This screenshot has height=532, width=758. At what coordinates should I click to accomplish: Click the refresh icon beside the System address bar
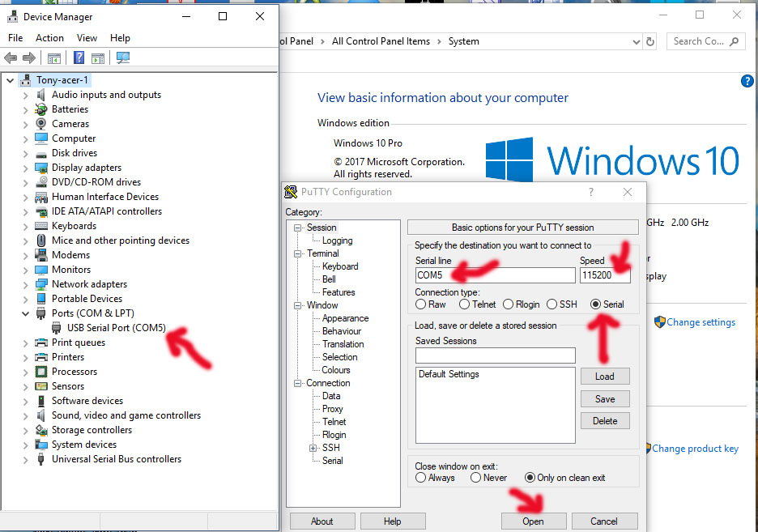[650, 41]
